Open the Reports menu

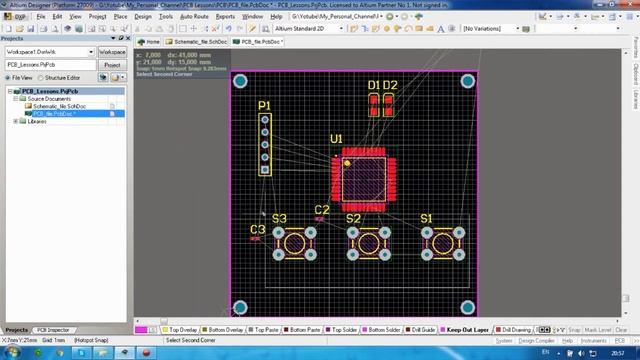225,17
